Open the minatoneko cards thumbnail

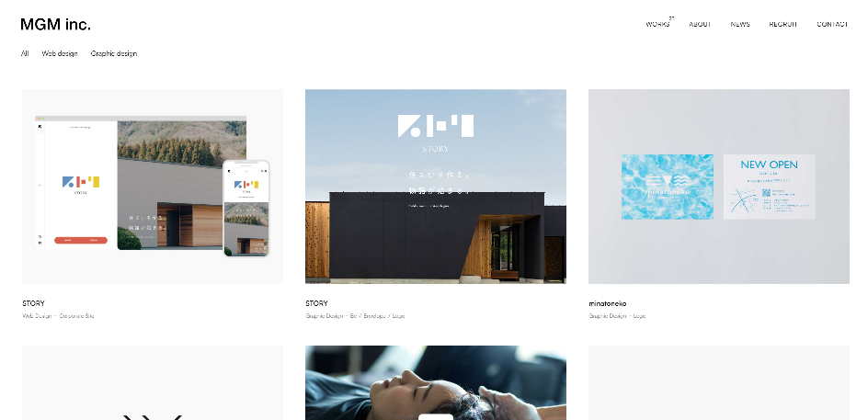pyautogui.click(x=718, y=187)
